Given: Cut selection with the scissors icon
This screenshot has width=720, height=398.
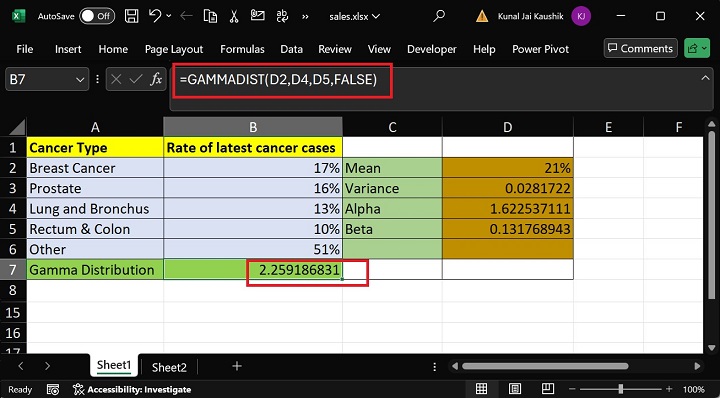Looking at the screenshot, I should point(234,17).
